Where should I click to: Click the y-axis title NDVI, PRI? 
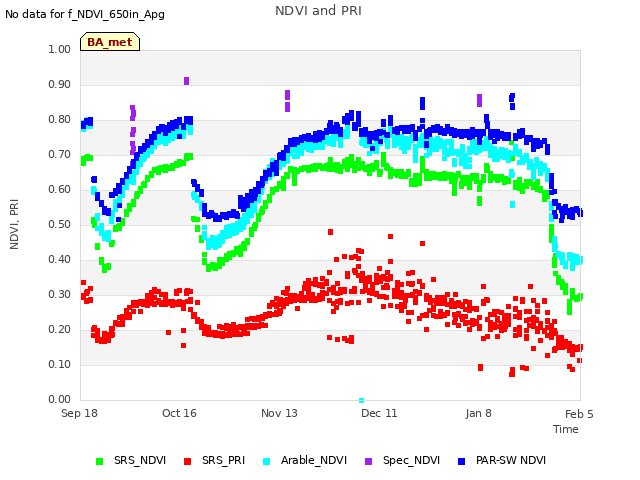[14, 224]
